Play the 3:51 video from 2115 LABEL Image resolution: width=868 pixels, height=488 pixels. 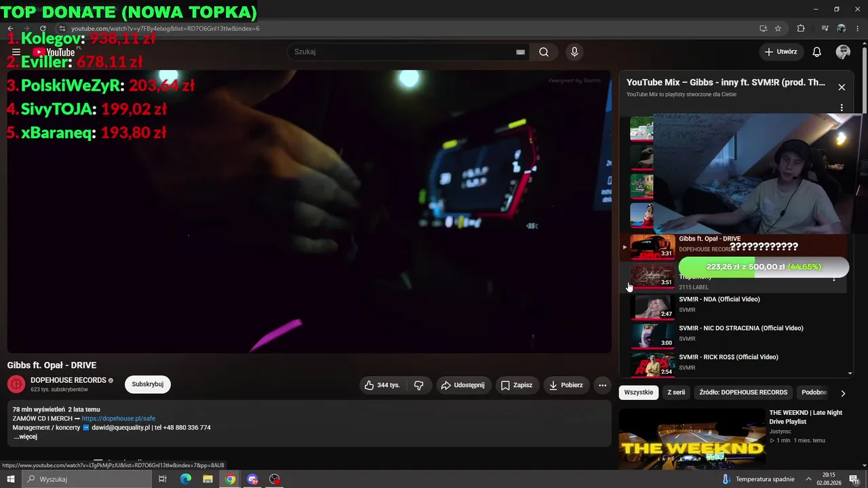652,277
